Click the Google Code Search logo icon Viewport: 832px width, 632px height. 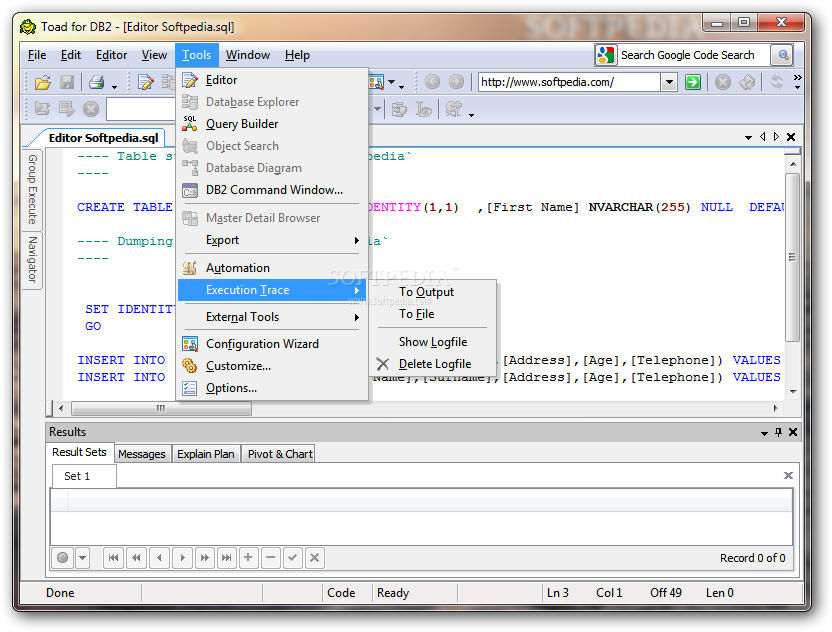tap(605, 55)
